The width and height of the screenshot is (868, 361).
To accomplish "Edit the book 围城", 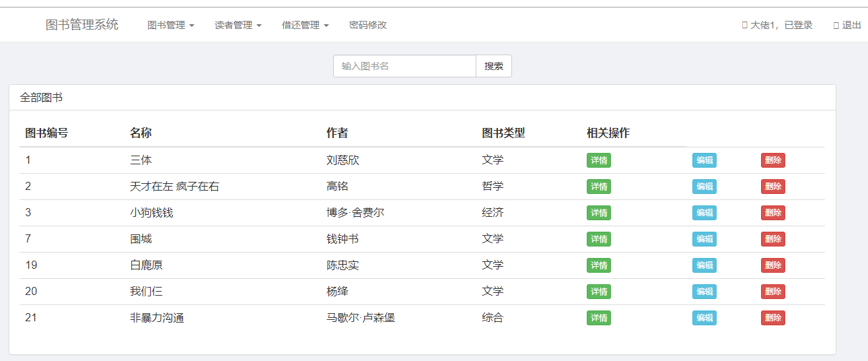I will 704,239.
